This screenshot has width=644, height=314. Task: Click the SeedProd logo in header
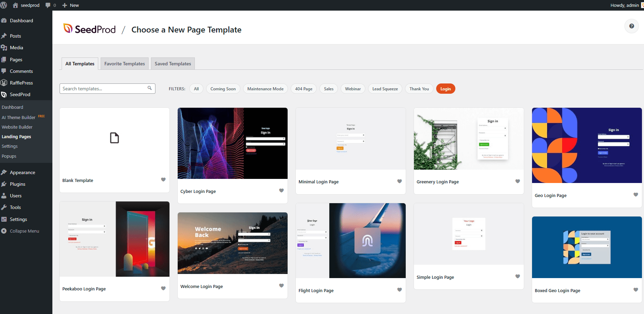90,29
